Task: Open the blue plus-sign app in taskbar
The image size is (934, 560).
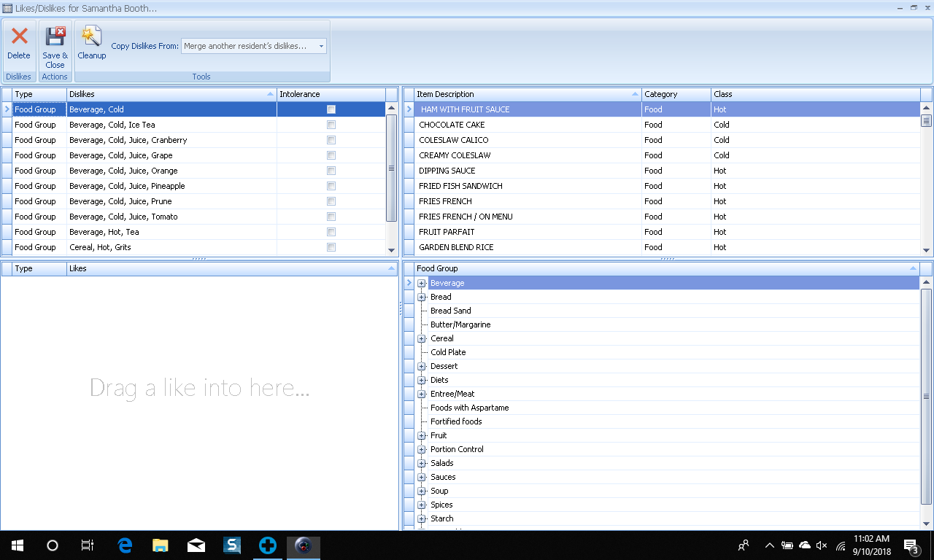Action: point(268,545)
